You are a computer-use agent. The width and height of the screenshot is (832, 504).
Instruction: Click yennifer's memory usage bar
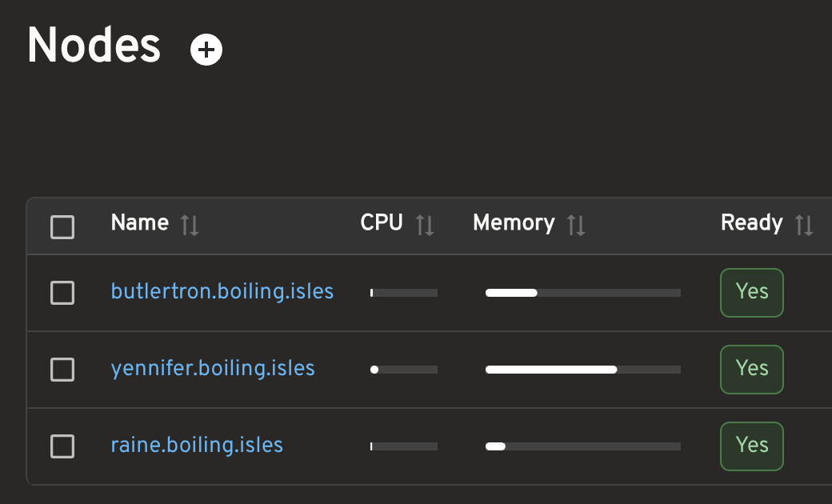point(582,370)
